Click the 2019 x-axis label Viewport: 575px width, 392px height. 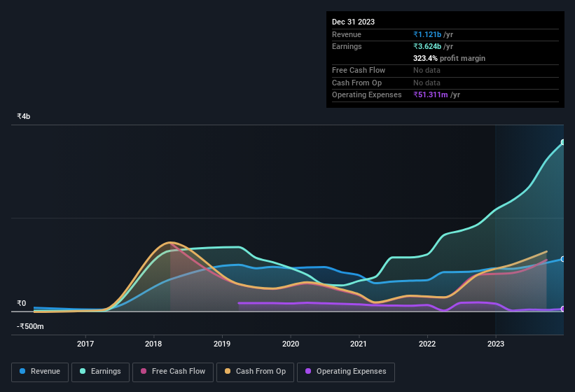222,344
